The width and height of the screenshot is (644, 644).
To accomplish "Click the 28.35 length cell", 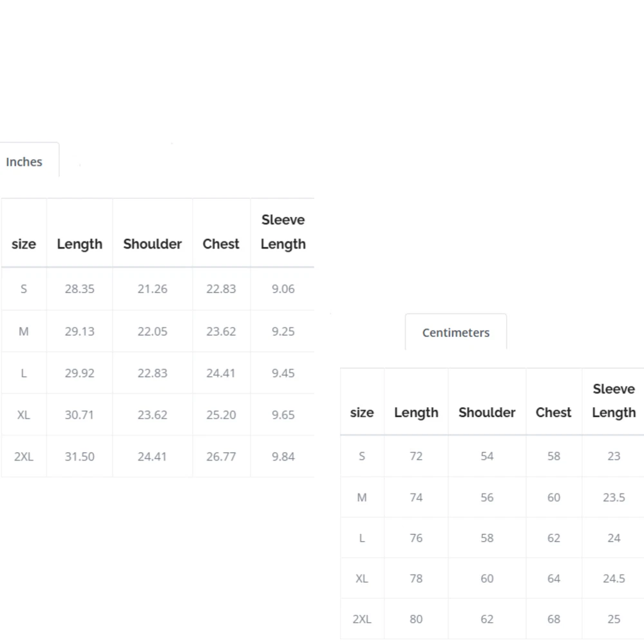I will (79, 289).
